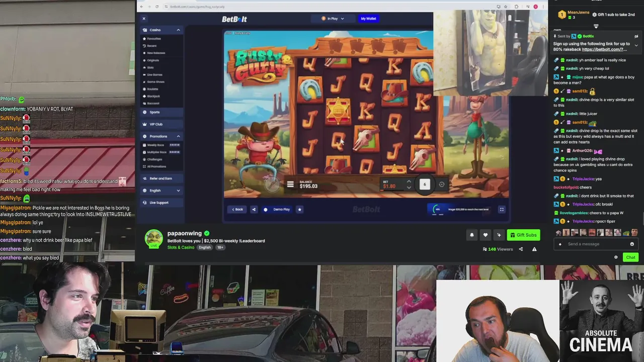Open New Releases in casino sidebar
The image size is (644, 362).
[154, 53]
